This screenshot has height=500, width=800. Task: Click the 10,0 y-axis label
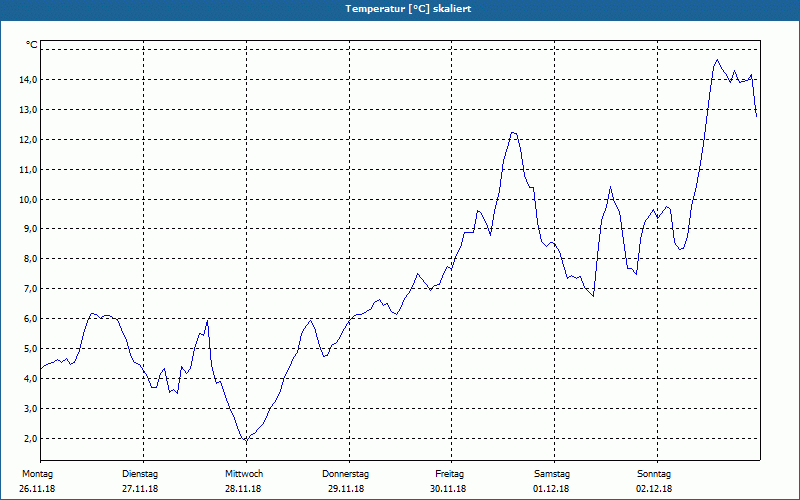point(28,199)
